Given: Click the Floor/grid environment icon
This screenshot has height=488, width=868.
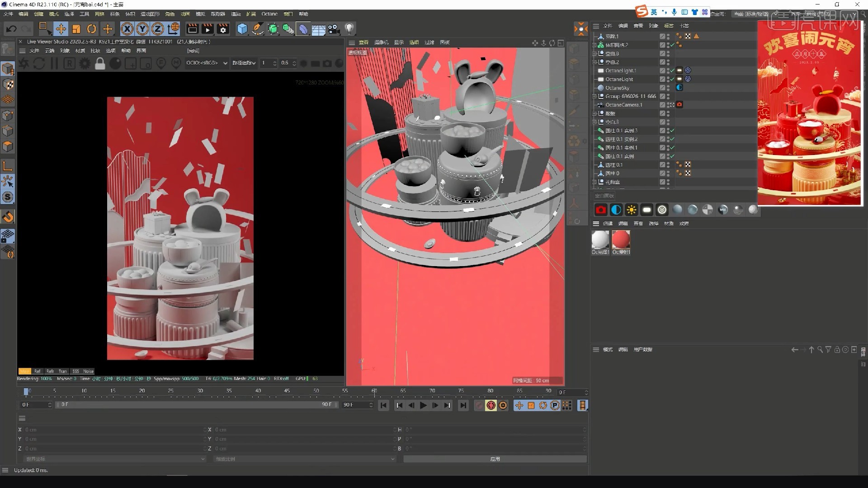Looking at the screenshot, I should click(x=318, y=29).
